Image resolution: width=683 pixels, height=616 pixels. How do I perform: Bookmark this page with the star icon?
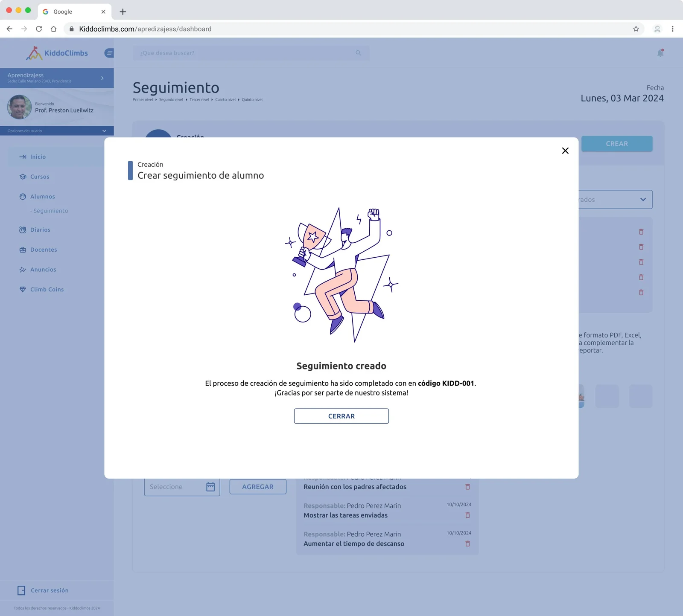click(636, 29)
